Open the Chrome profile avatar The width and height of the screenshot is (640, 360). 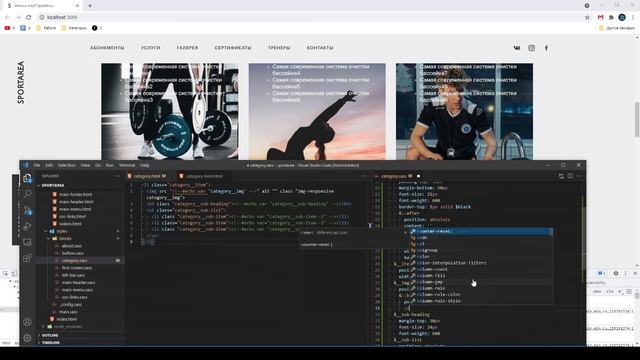[x=622, y=17]
